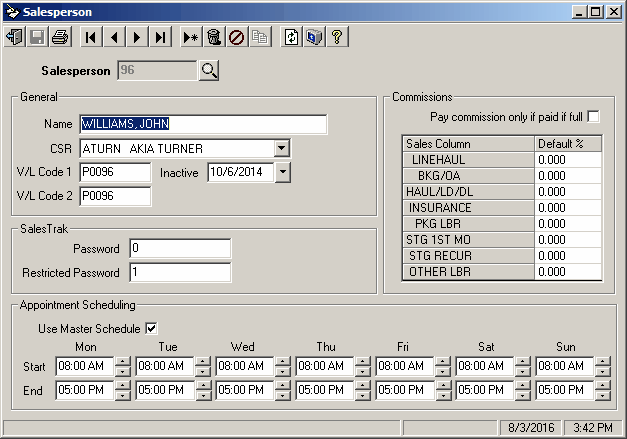
Task: Open the blue book icon in the toolbar
Action: tap(314, 38)
